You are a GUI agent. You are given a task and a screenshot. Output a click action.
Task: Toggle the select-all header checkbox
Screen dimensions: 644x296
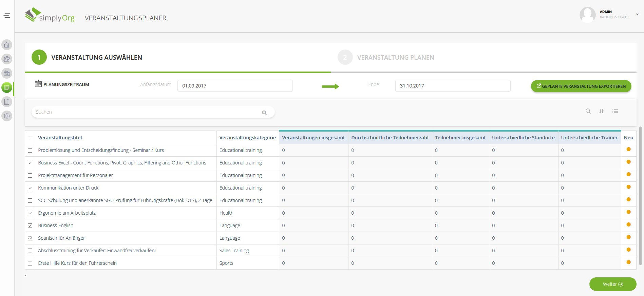coord(30,139)
